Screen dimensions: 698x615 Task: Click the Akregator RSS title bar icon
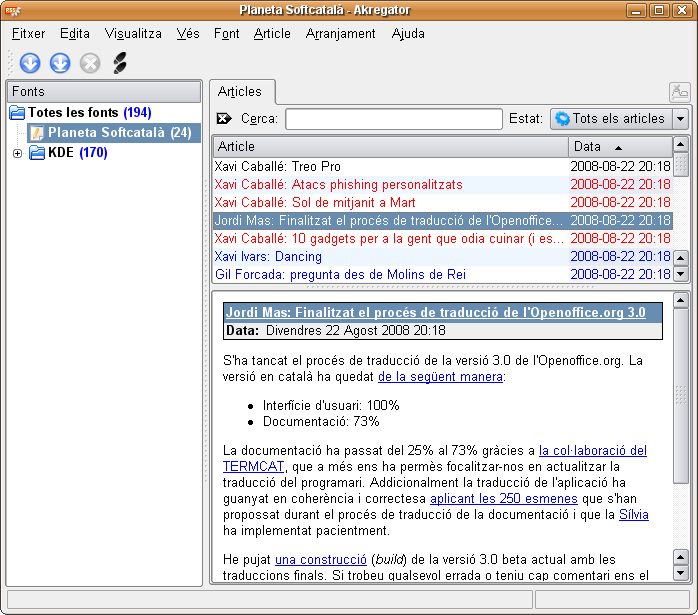click(12, 10)
